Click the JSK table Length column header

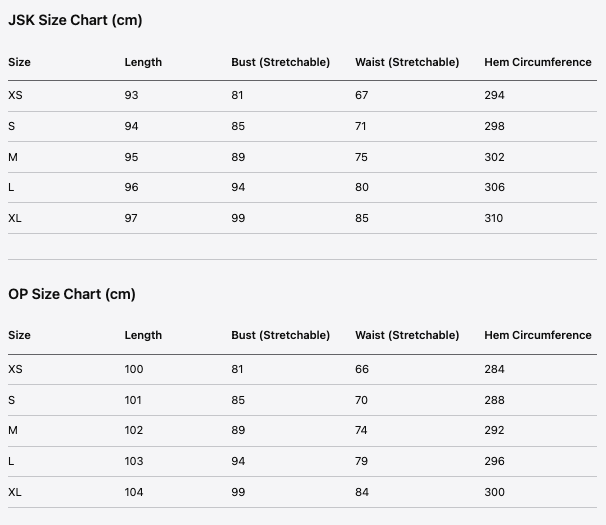point(143,62)
